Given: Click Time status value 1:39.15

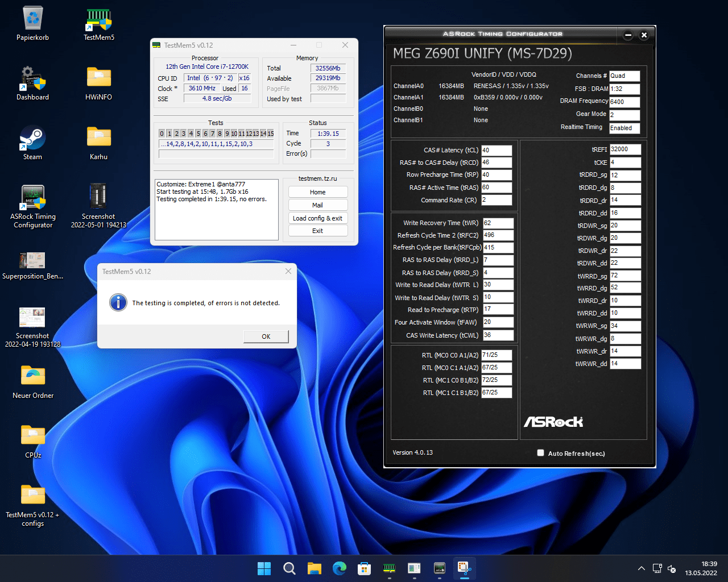Looking at the screenshot, I should [x=328, y=134].
